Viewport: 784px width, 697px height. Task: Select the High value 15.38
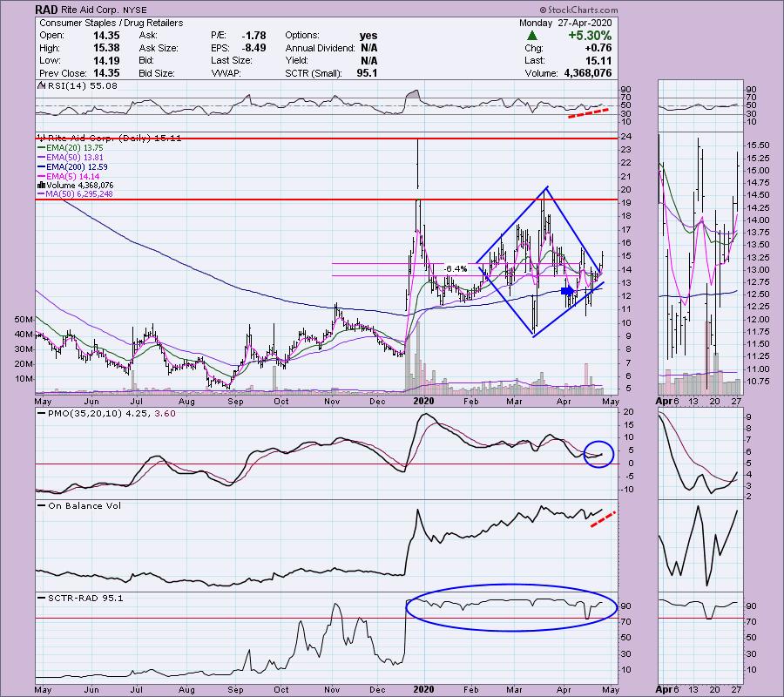(x=106, y=48)
